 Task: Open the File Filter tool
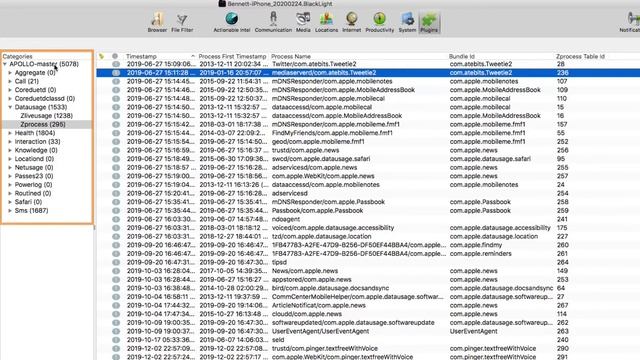coord(182,22)
